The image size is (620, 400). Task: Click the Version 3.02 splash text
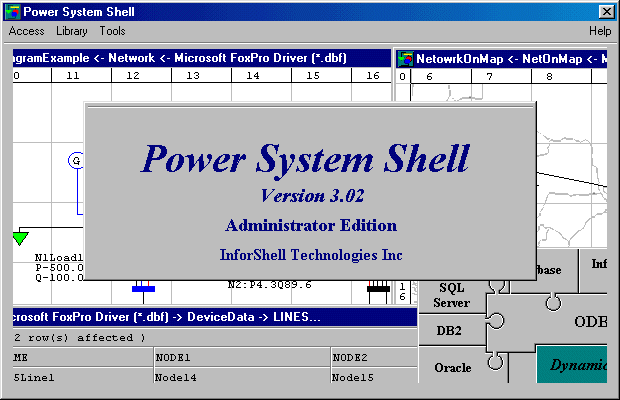tap(312, 196)
